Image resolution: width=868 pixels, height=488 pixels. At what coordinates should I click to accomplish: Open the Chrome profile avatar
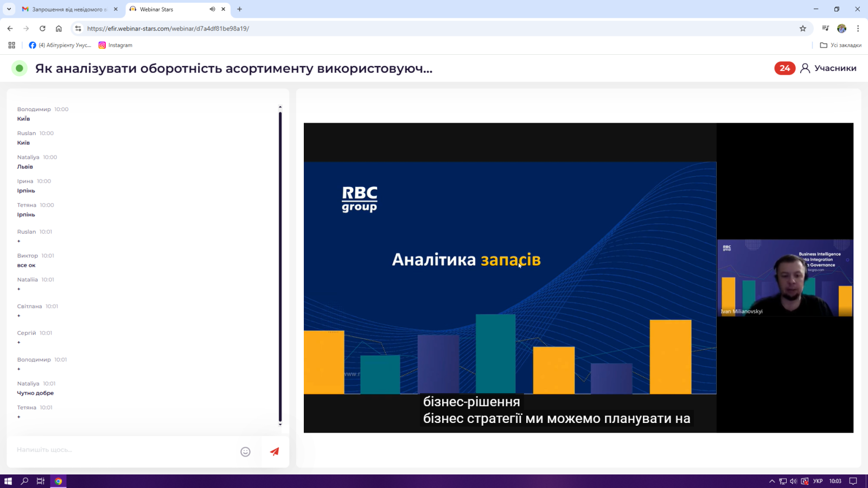coord(842,28)
